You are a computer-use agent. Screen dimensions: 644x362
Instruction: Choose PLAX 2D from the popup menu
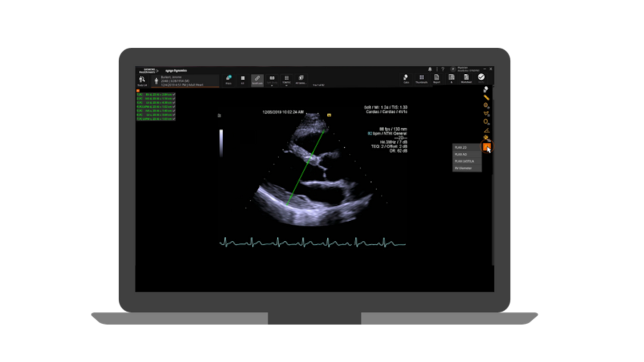pos(467,147)
